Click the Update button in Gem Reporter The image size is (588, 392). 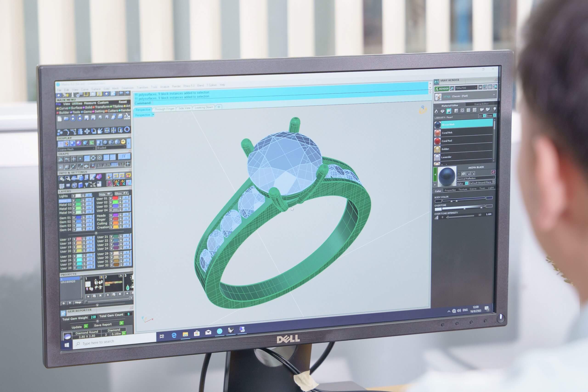76,327
